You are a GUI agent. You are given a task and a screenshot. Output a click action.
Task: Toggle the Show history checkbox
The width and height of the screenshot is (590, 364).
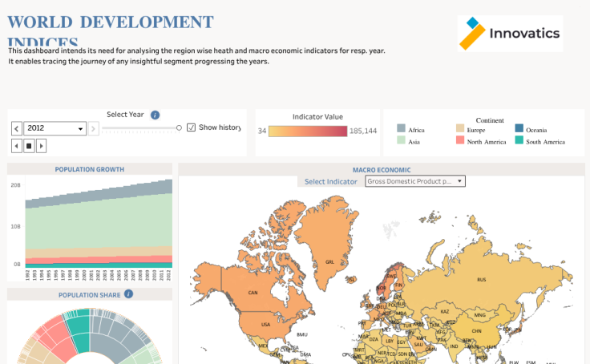tap(191, 127)
